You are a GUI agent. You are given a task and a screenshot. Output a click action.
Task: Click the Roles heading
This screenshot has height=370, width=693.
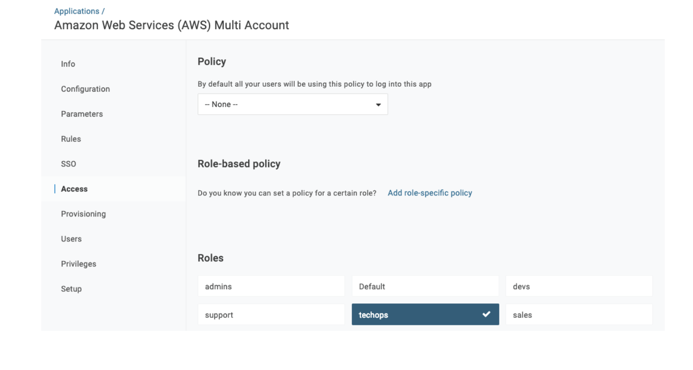point(210,258)
